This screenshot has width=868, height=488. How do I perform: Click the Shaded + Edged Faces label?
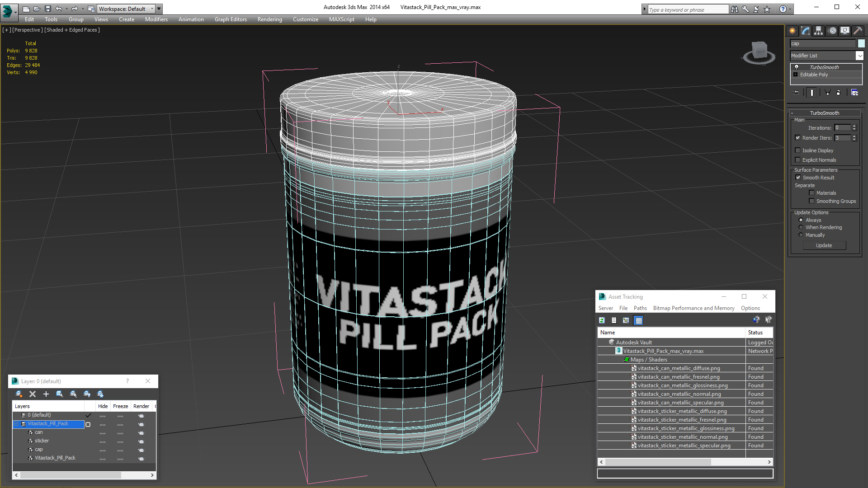pyautogui.click(x=72, y=30)
